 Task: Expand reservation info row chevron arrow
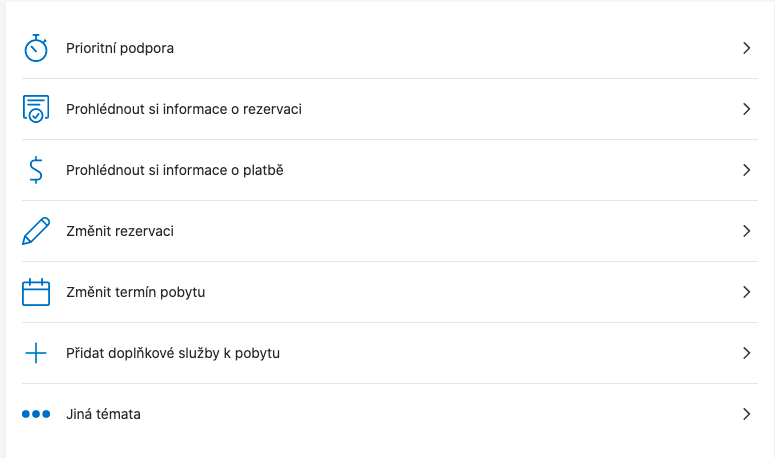pos(746,109)
